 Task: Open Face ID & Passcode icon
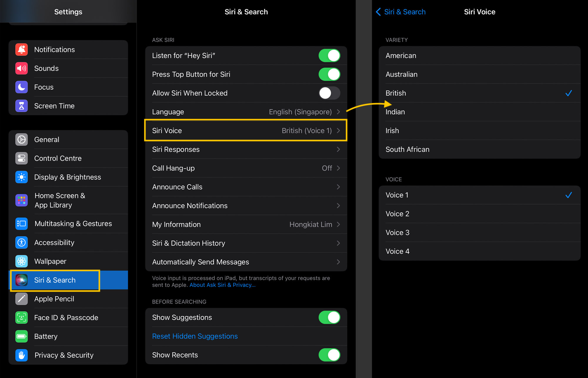(21, 317)
